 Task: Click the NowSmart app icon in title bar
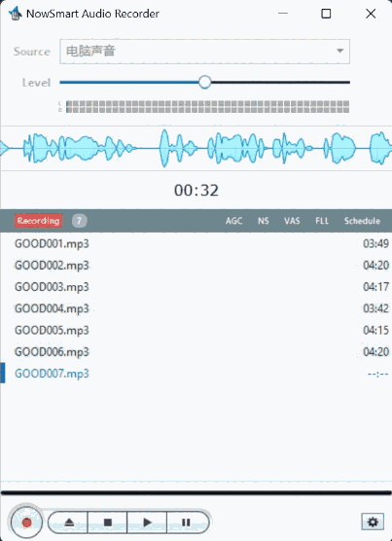[x=15, y=14]
